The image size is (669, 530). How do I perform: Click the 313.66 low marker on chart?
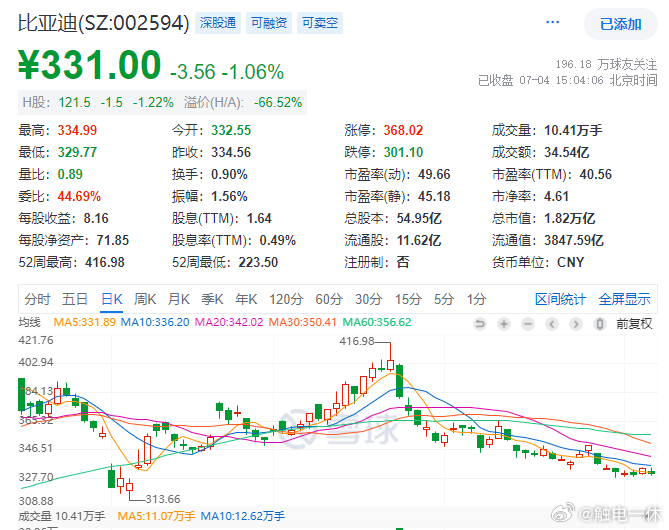tap(163, 499)
